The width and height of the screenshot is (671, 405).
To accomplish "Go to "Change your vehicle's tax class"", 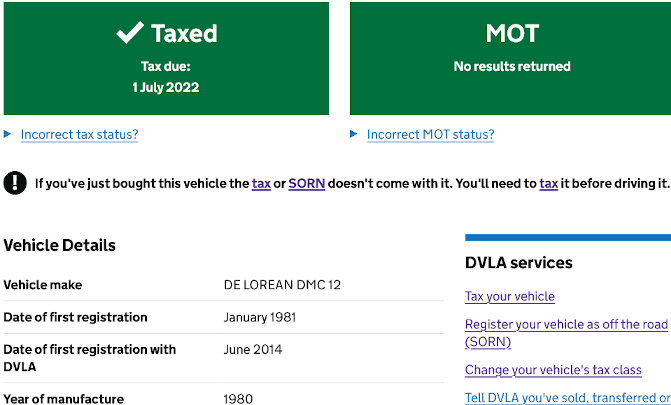I will click(553, 370).
